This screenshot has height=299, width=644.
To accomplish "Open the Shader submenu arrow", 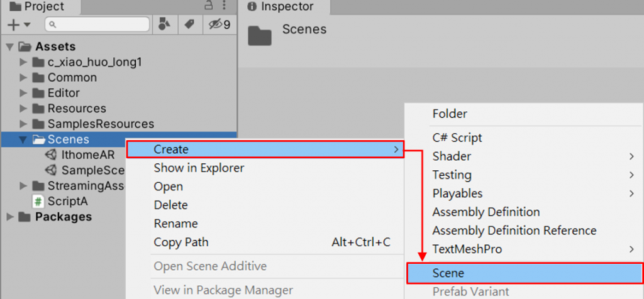I will click(x=631, y=156).
